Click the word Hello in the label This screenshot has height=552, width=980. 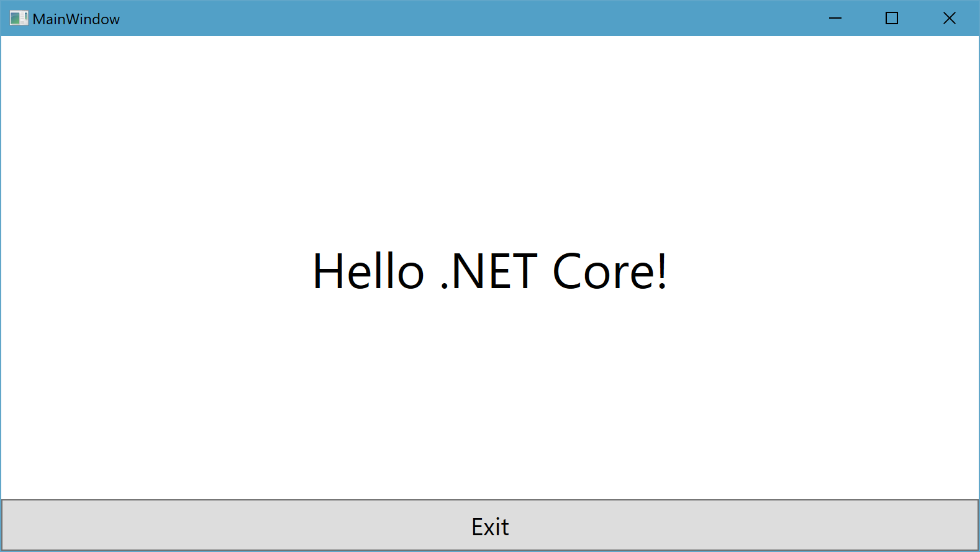368,271
